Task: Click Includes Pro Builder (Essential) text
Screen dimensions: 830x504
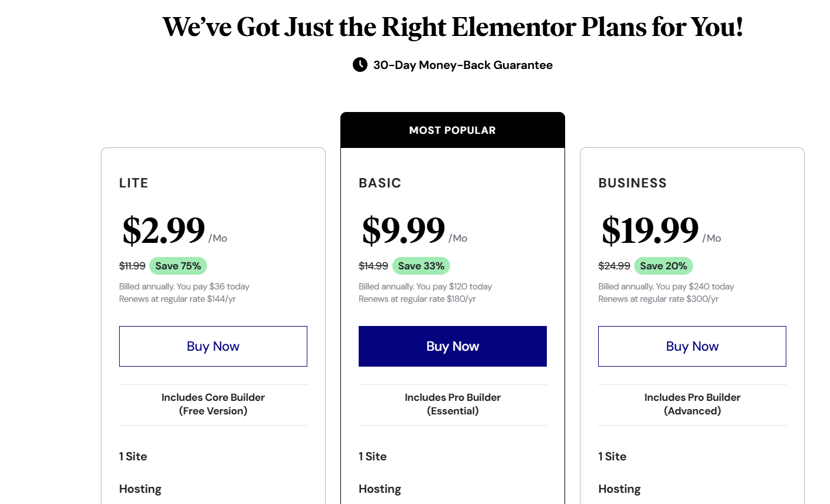Action: tap(452, 404)
